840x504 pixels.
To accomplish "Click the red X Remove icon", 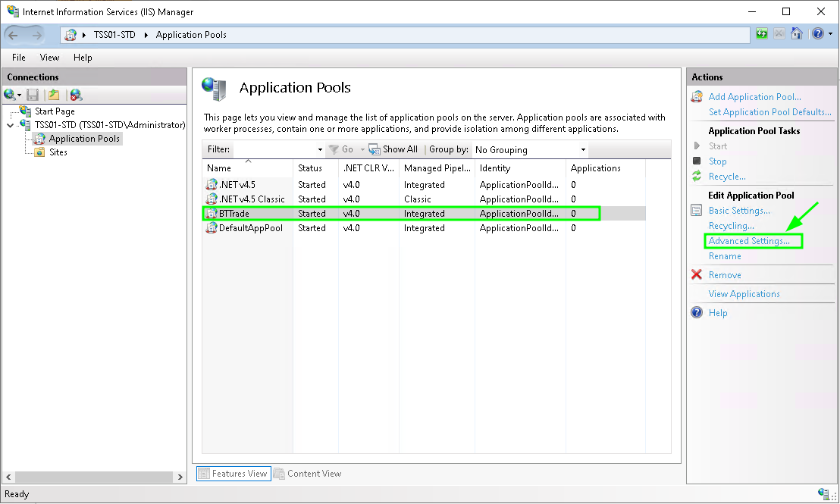I will click(x=697, y=275).
